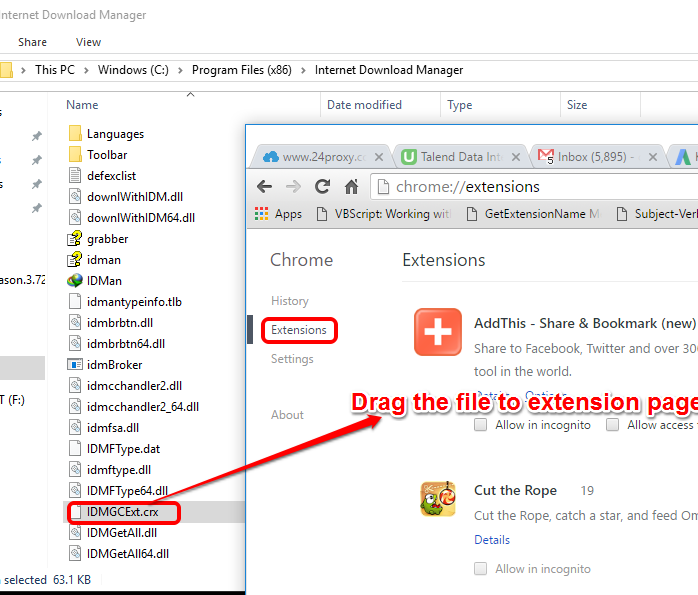The image size is (698, 595).
Task: Click the chrome://extensions address bar
Action: (534, 187)
